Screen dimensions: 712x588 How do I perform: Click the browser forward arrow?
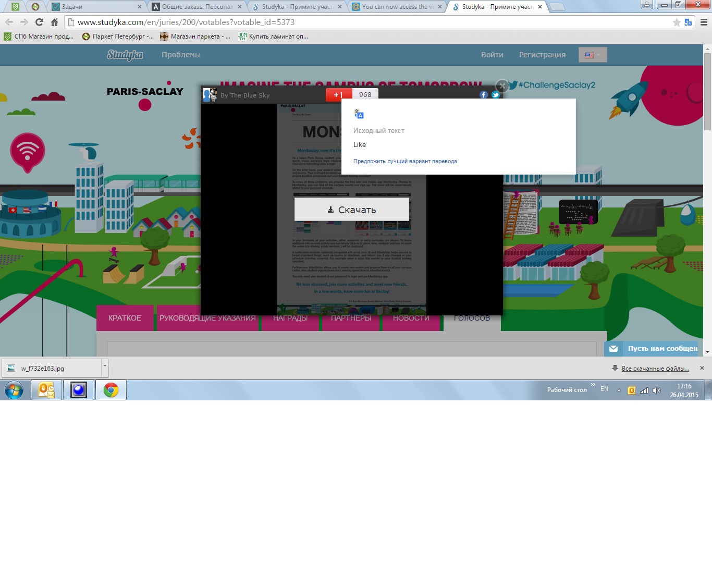tap(24, 22)
